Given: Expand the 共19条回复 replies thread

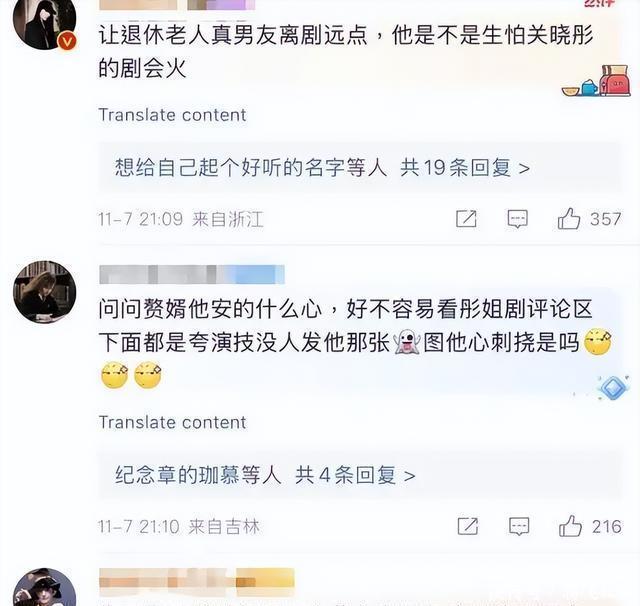Looking at the screenshot, I should coord(464,168).
